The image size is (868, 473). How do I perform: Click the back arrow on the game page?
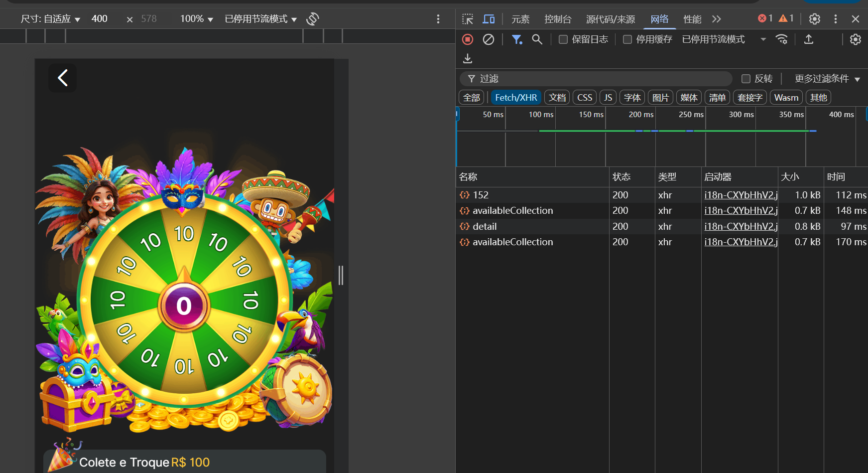click(63, 78)
